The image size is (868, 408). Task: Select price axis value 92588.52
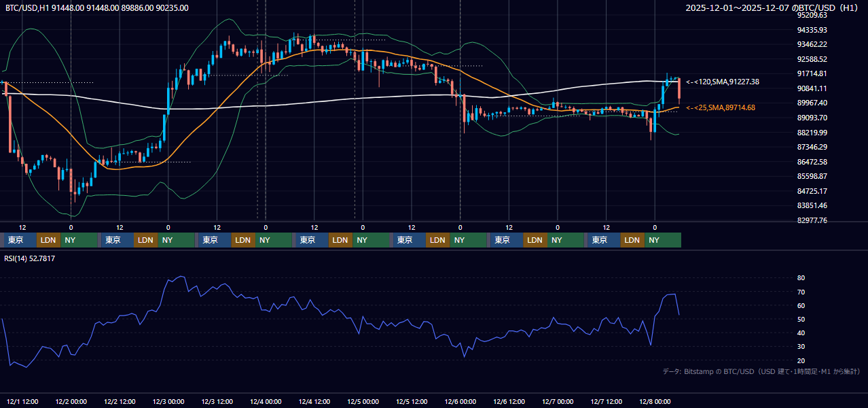[x=812, y=59]
